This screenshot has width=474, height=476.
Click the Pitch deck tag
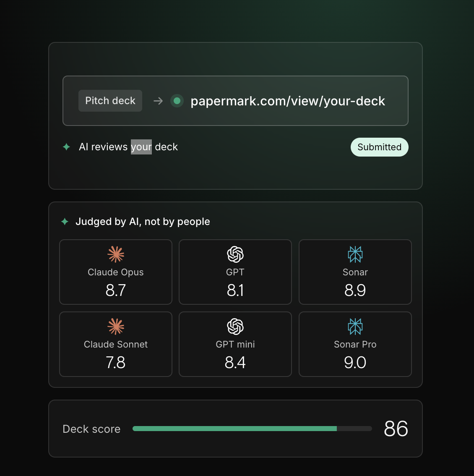110,101
